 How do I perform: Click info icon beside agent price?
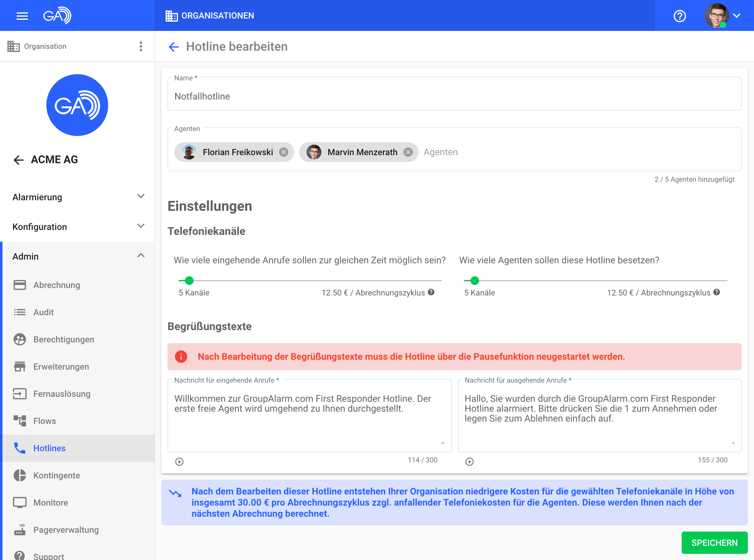click(716, 292)
